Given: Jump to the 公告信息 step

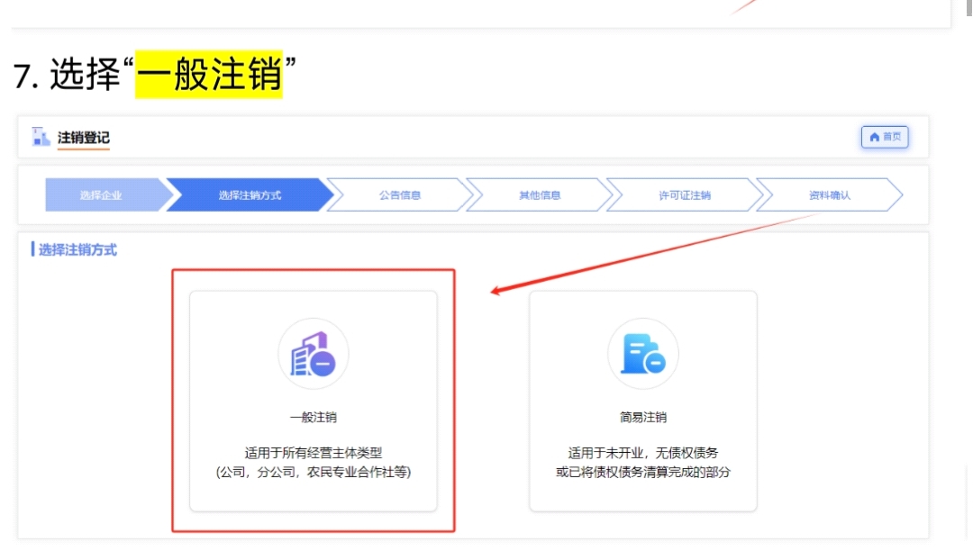Looking at the screenshot, I should tap(399, 194).
